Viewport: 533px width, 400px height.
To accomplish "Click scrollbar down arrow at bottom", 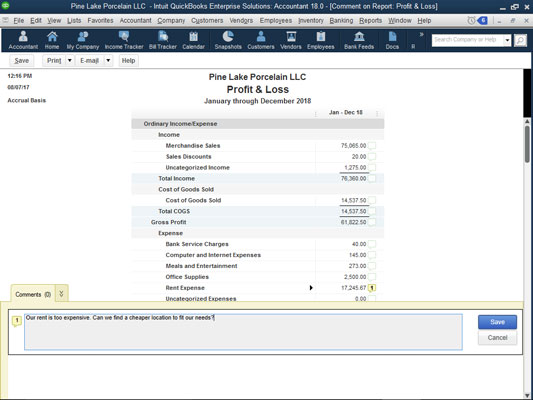I will coord(527,396).
